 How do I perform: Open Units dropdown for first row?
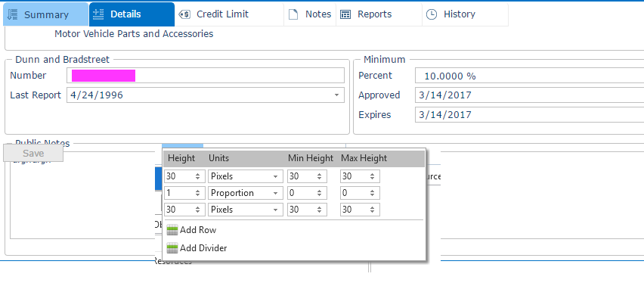[x=275, y=176]
